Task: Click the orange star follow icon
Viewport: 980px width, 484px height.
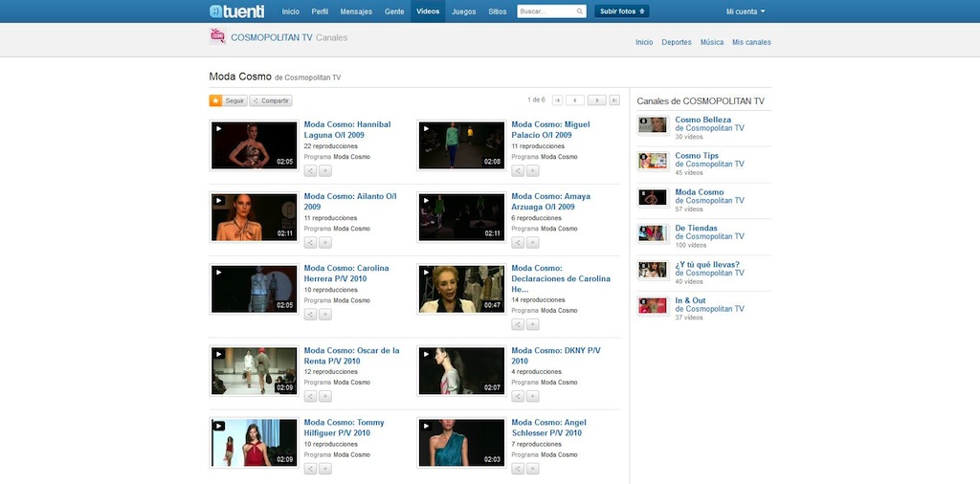Action: click(215, 100)
